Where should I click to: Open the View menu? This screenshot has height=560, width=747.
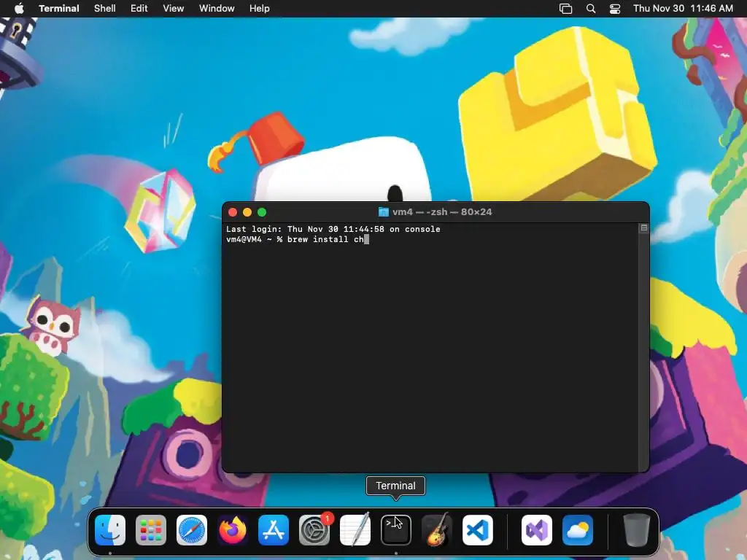pyautogui.click(x=174, y=9)
